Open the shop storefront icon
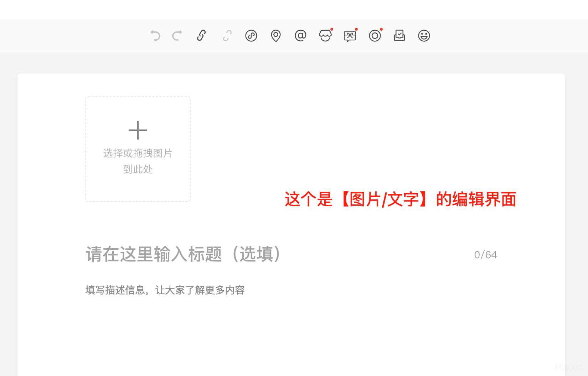588x376 pixels. 325,36
